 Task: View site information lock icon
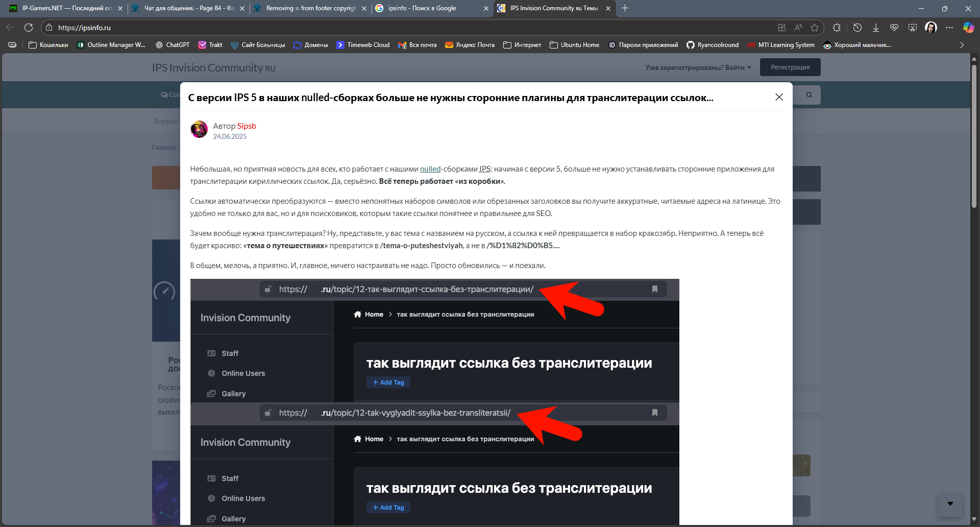(49, 28)
